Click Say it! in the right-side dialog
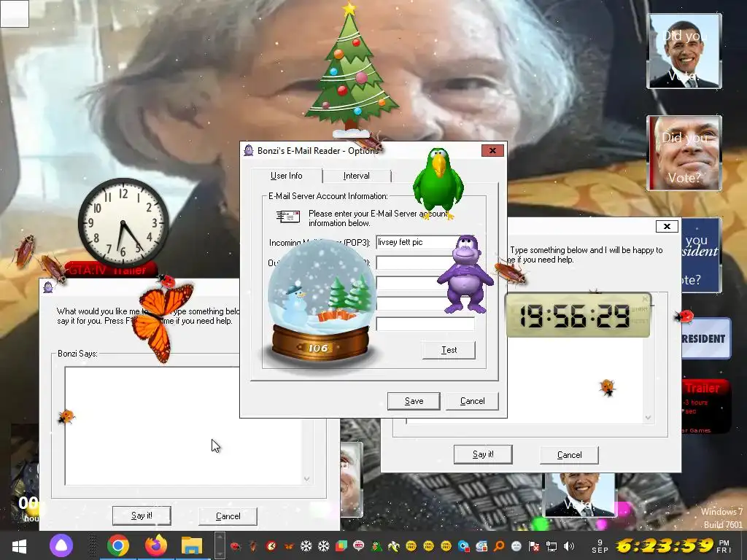 (483, 454)
